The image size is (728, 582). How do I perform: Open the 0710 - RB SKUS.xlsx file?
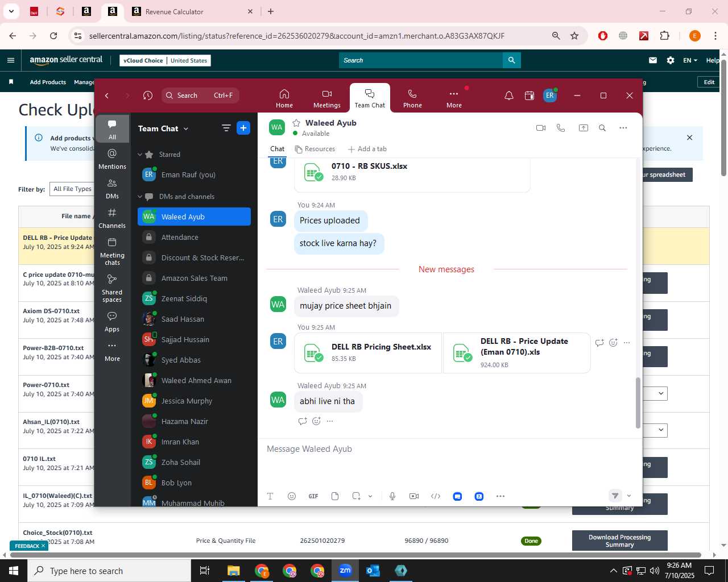point(412,172)
